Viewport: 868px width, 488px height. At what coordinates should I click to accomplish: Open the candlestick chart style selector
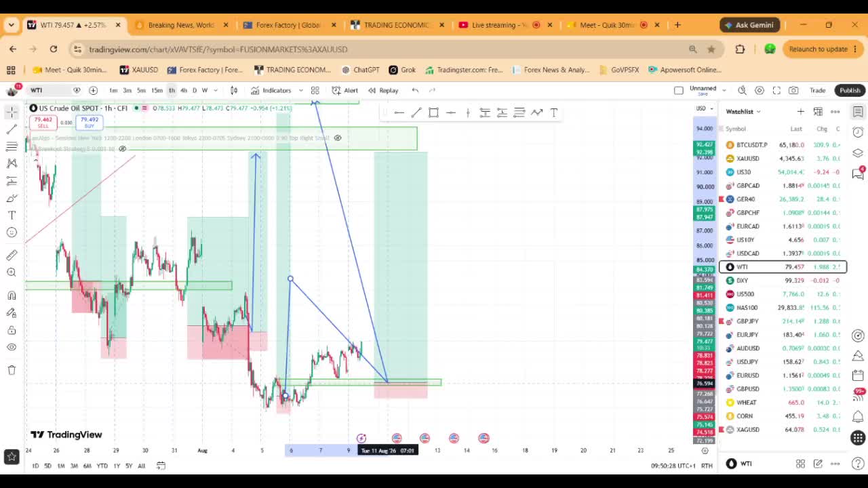click(x=234, y=90)
